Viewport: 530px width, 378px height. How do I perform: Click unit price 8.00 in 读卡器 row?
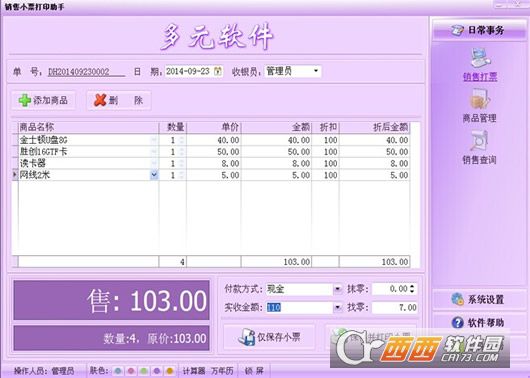point(214,163)
